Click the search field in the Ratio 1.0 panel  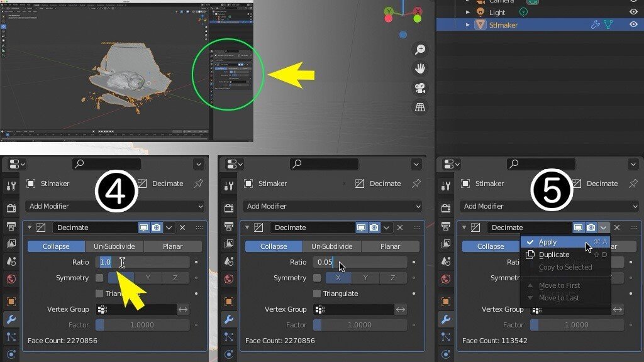107,164
